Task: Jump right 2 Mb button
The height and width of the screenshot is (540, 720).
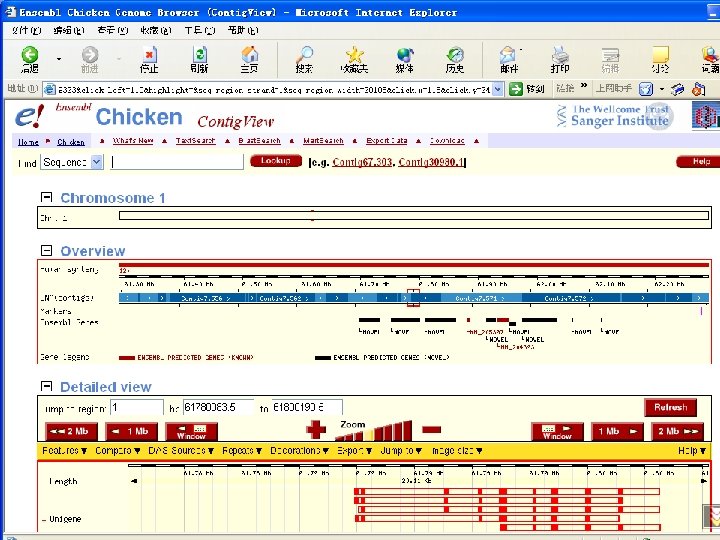Action: click(x=677, y=432)
